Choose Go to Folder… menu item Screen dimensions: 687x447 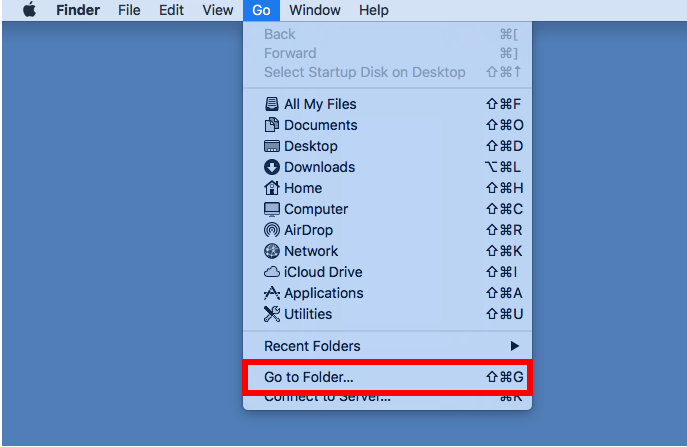tap(387, 377)
